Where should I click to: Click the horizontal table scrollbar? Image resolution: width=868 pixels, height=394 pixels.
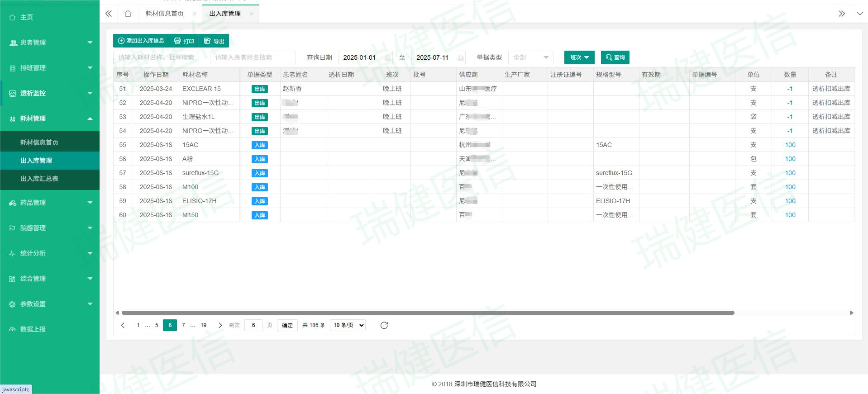coord(428,313)
